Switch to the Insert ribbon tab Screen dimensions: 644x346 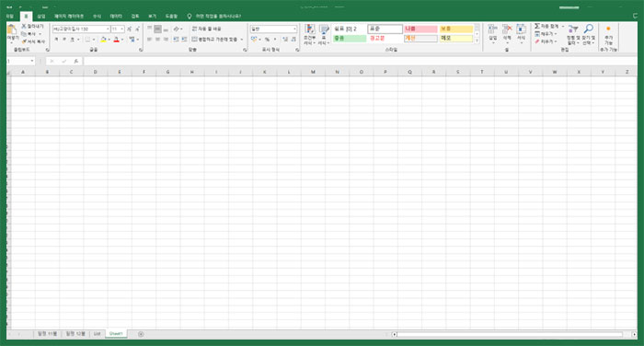coord(41,16)
